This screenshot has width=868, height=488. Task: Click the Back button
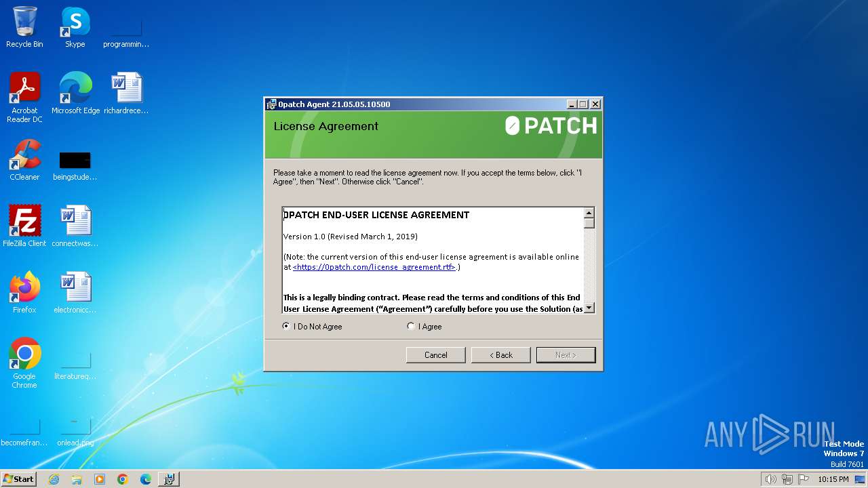point(501,355)
